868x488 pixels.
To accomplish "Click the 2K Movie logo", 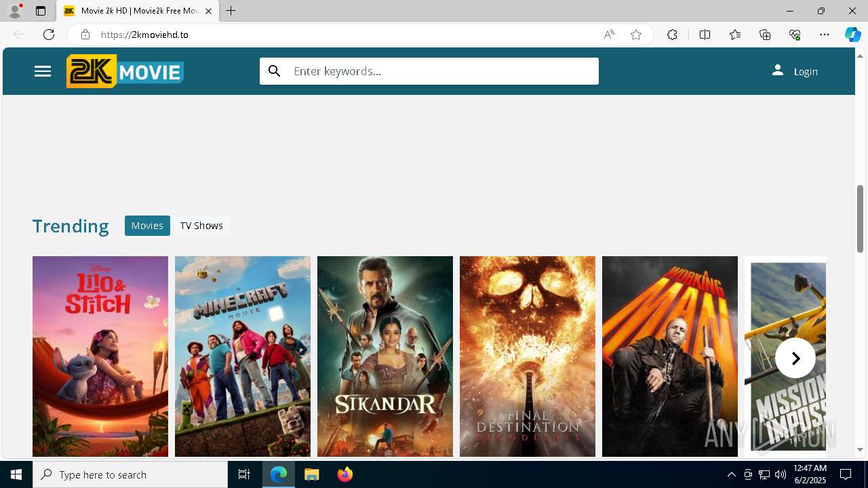I will tap(125, 71).
